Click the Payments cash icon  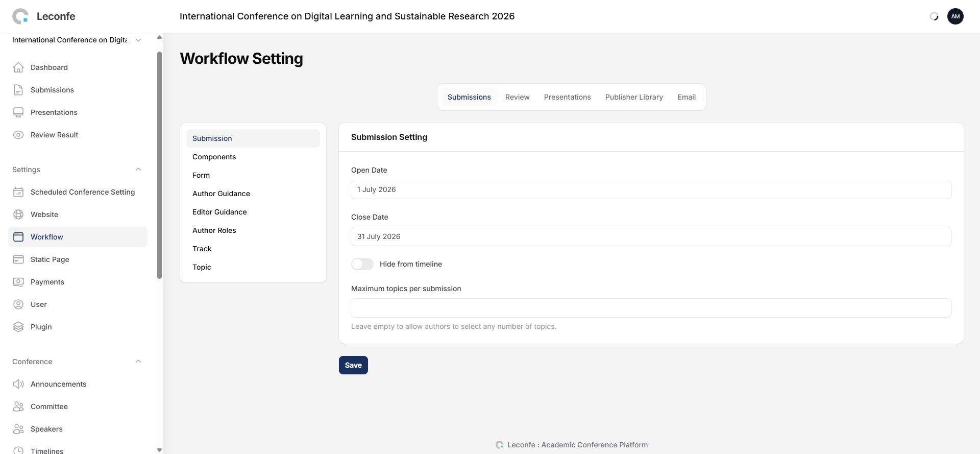tap(18, 282)
